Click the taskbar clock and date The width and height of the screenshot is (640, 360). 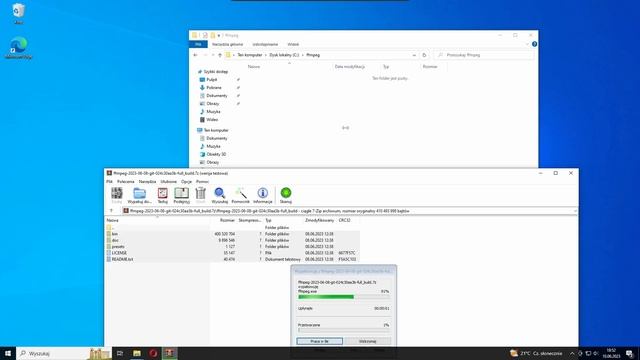coord(611,353)
